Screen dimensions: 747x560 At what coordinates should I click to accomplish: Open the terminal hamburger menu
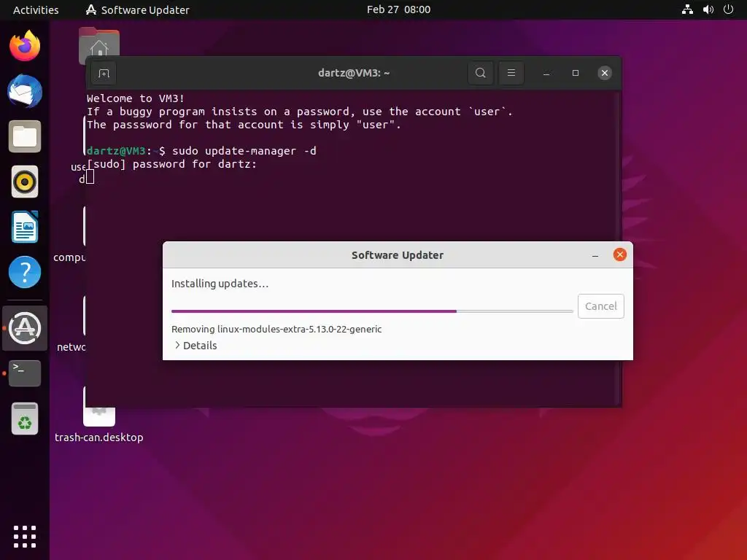coord(511,73)
